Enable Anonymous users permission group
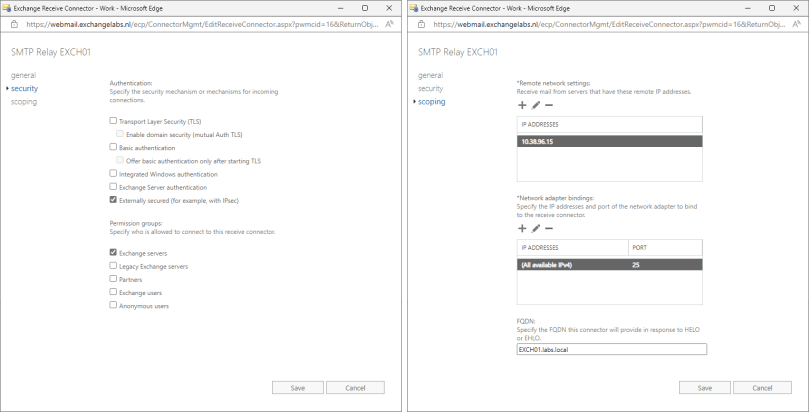 pyautogui.click(x=113, y=305)
